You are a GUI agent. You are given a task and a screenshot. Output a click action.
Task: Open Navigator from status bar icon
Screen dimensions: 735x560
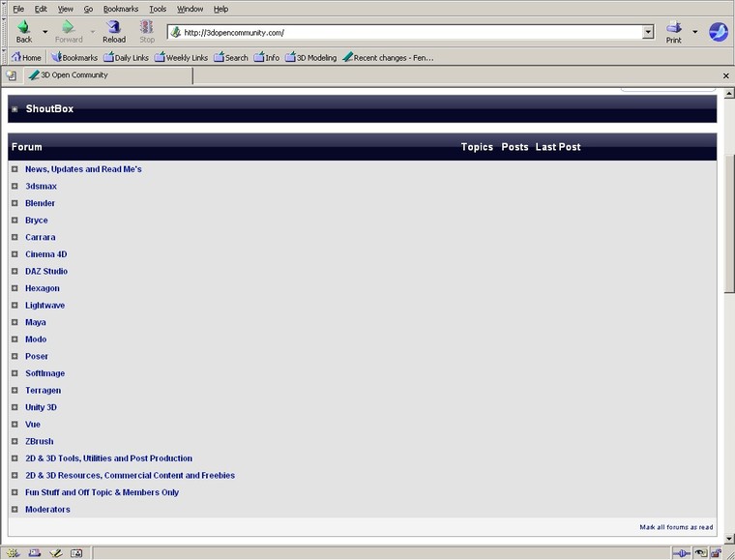(13, 553)
